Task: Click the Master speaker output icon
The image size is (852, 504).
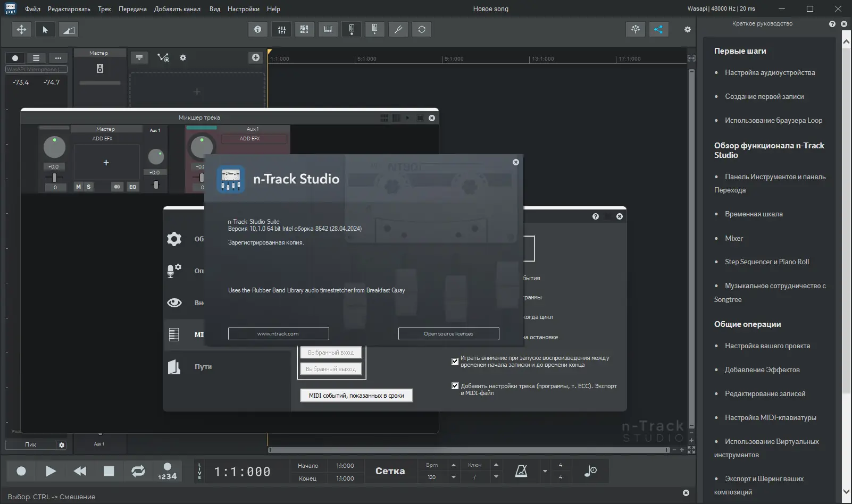Action: point(100,69)
